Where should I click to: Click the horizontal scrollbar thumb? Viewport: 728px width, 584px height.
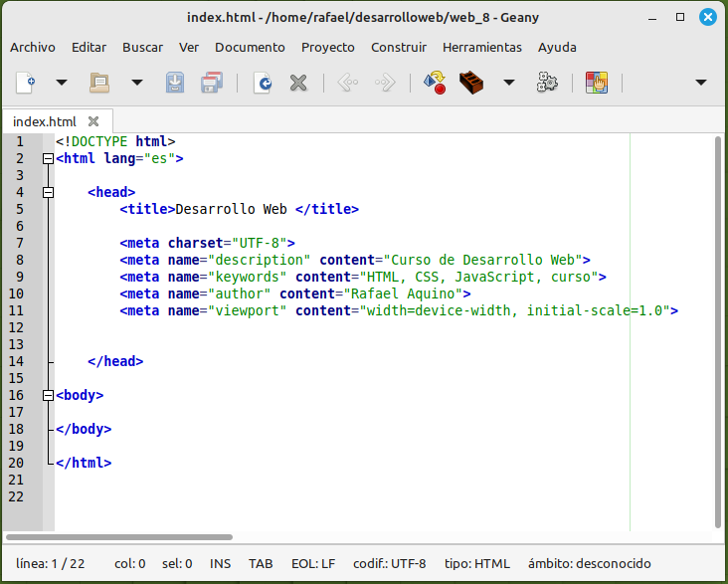[x=119, y=537]
